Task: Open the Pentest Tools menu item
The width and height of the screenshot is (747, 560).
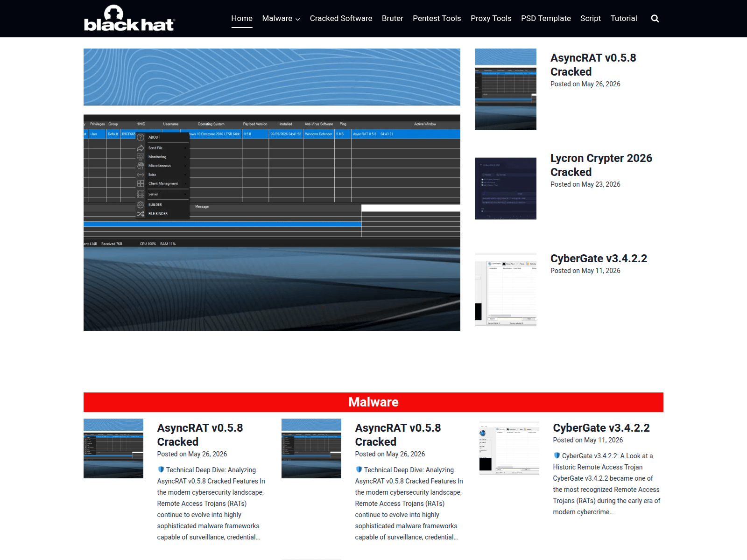Action: [x=437, y=18]
